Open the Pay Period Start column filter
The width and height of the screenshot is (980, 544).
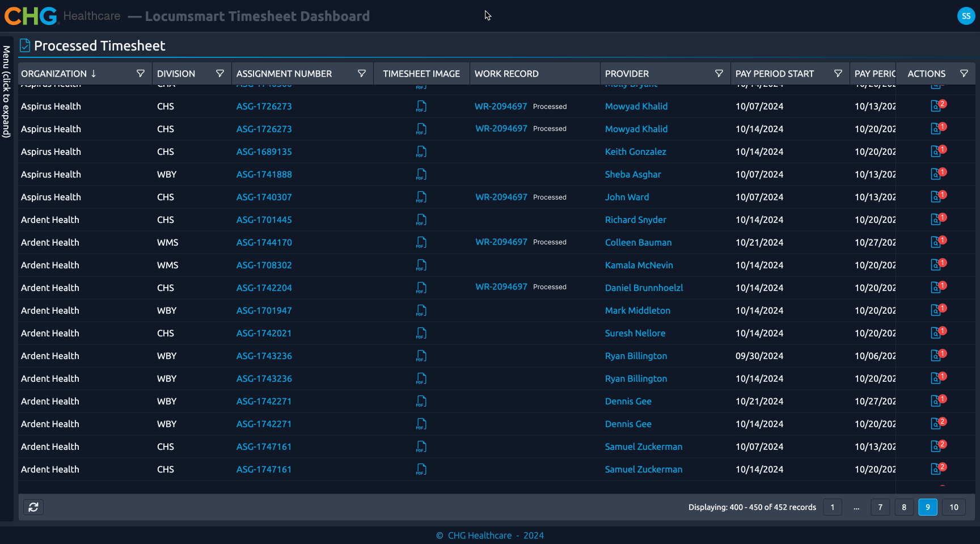(x=838, y=74)
